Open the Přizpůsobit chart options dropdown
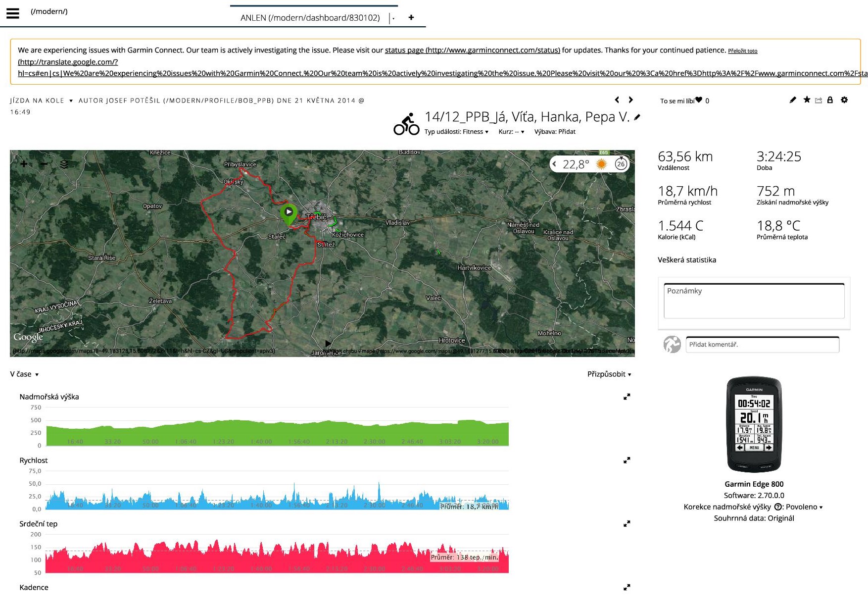The width and height of the screenshot is (868, 614). pyautogui.click(x=609, y=374)
